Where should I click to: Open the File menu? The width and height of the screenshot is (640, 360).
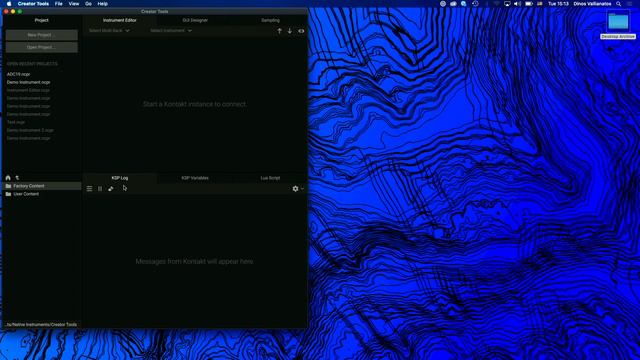click(x=59, y=4)
